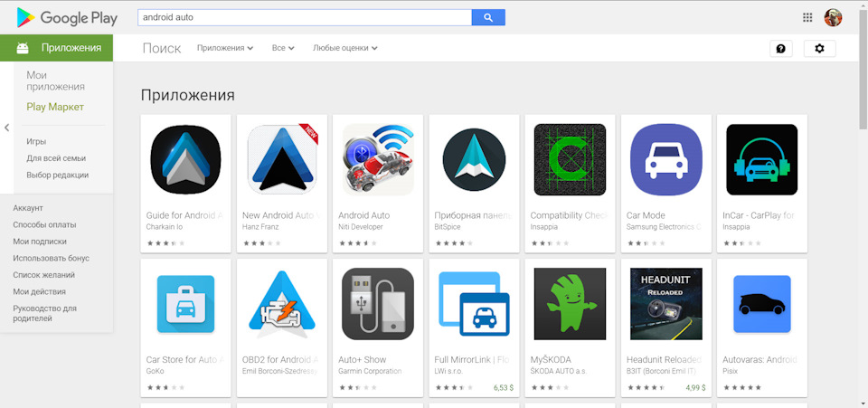Open New Android Auto app icon
The image size is (868, 408).
point(282,160)
